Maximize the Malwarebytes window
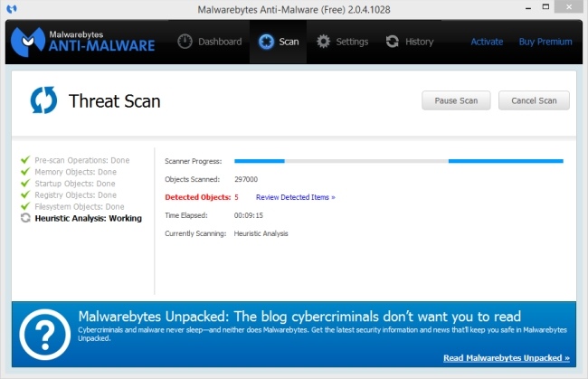 click(x=546, y=6)
